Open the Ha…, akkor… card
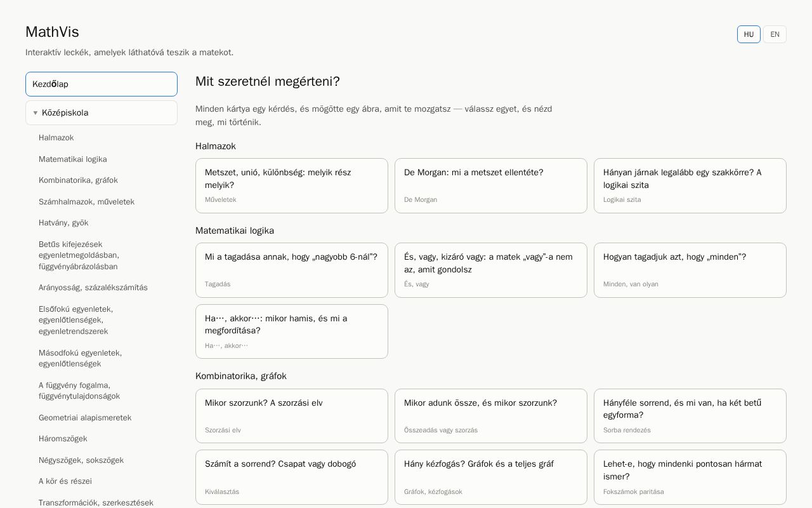Screen dimensions: 812x508 click(292, 331)
